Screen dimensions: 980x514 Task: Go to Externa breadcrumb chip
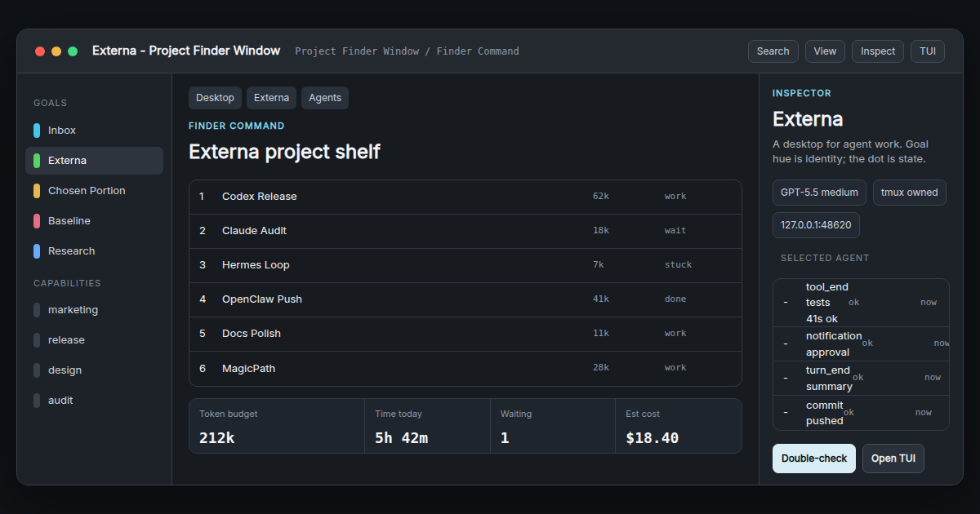click(x=271, y=98)
